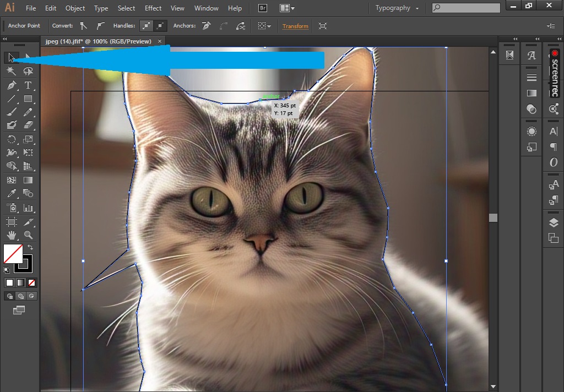
Task: Select the Blob Brush tool
Action: [x=11, y=125]
